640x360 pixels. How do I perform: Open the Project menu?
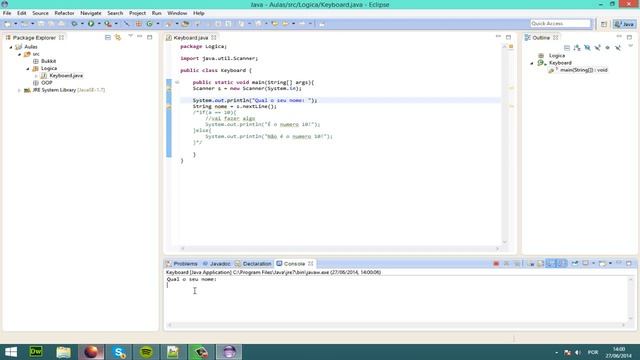click(x=138, y=13)
